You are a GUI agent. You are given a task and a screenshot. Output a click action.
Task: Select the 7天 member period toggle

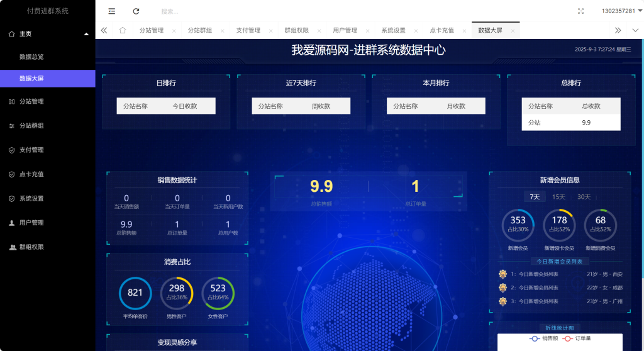tap(535, 197)
